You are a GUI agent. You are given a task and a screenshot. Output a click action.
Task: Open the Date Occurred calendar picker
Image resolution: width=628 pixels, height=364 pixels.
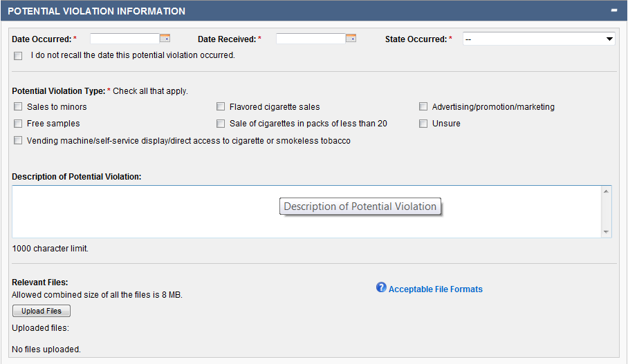165,39
